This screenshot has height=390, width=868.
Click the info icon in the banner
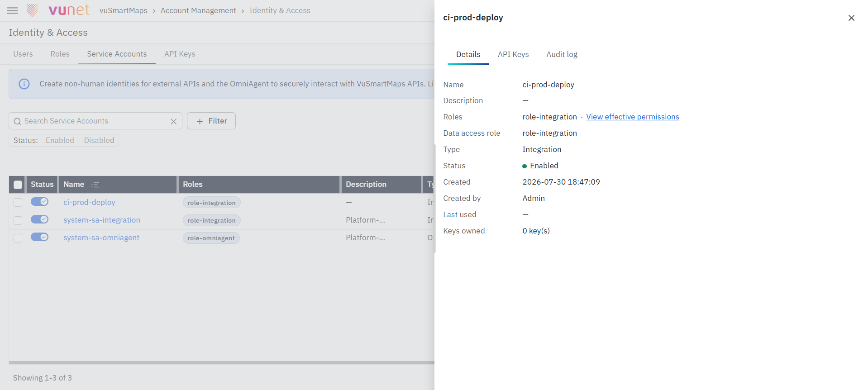click(x=24, y=84)
